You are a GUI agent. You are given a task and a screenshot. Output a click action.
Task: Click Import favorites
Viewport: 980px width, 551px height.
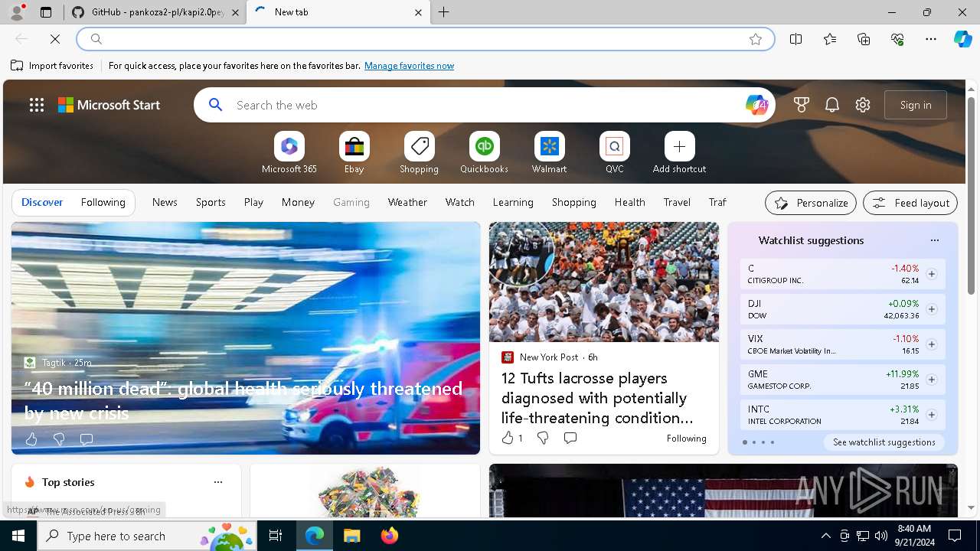pyautogui.click(x=52, y=66)
